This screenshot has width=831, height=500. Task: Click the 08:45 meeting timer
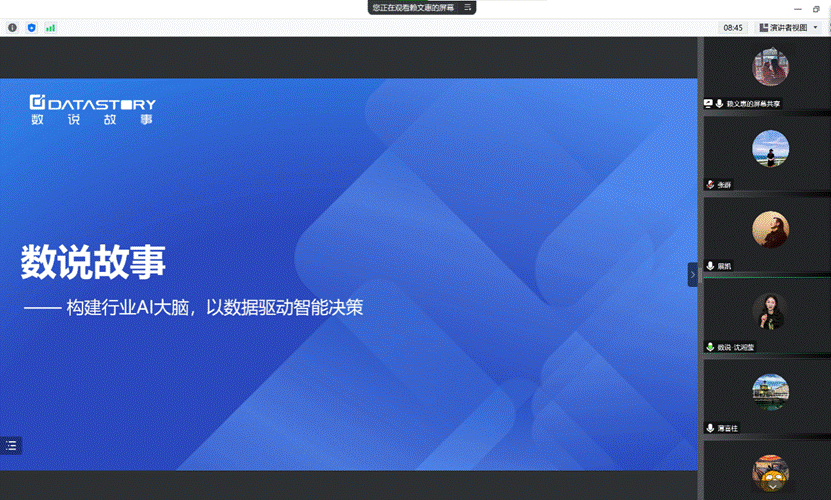coord(733,28)
